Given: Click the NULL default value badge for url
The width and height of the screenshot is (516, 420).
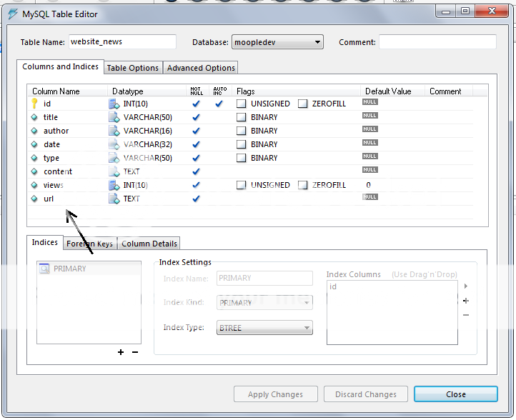Looking at the screenshot, I should click(x=369, y=197).
